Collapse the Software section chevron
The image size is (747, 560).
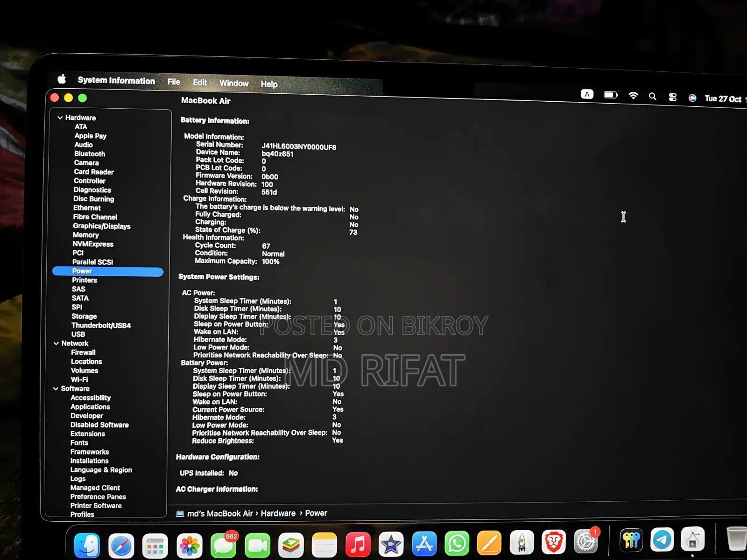[56, 389]
